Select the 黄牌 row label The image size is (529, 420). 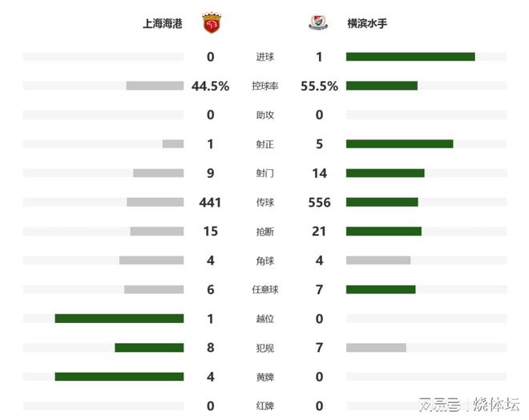[x=264, y=377]
